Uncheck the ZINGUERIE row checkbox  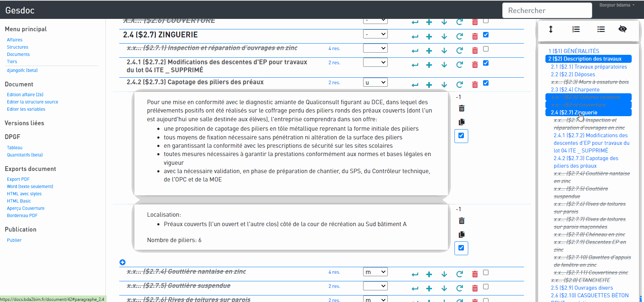[x=486, y=35]
